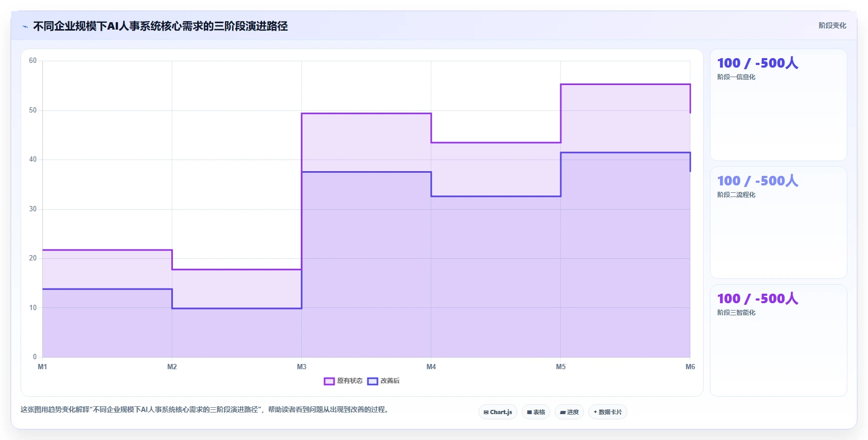The width and height of the screenshot is (868, 440).
Task: Open the 阶段一信息化 data card
Action: coord(778,105)
